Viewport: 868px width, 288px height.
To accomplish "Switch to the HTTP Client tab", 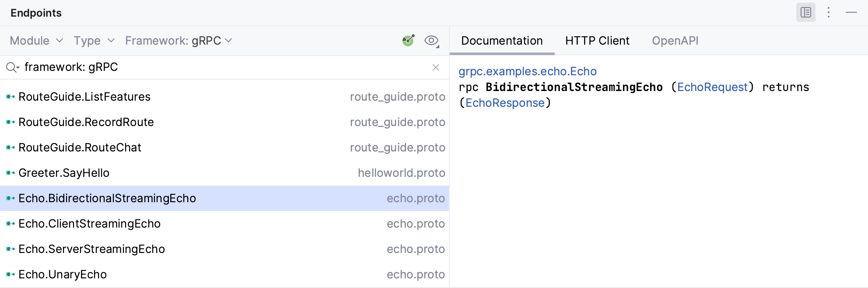I will click(597, 41).
